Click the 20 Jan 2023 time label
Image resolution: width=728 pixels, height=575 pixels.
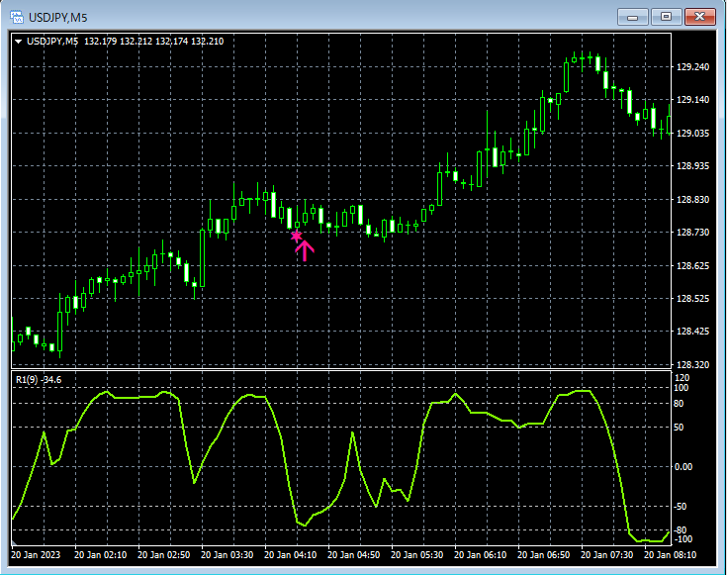(x=36, y=554)
